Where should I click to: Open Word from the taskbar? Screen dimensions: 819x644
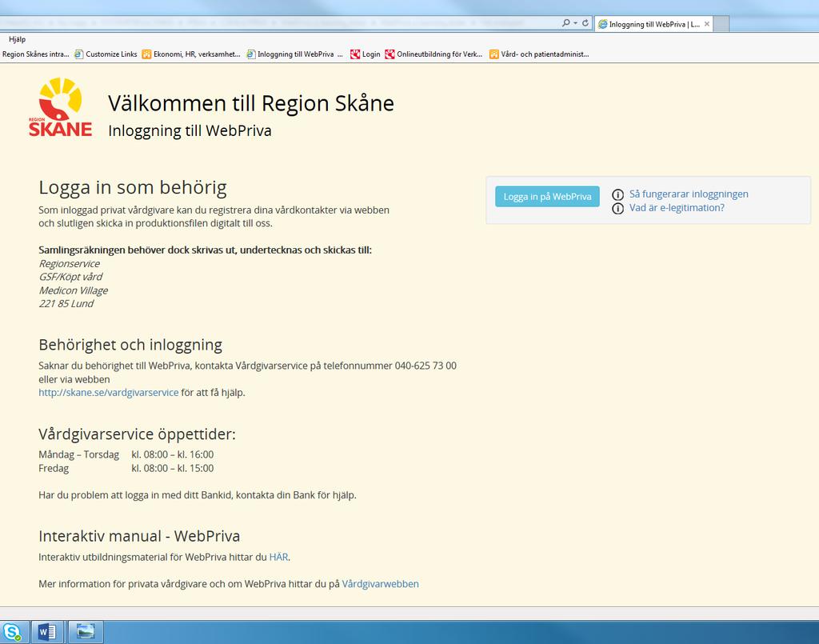tap(47, 632)
